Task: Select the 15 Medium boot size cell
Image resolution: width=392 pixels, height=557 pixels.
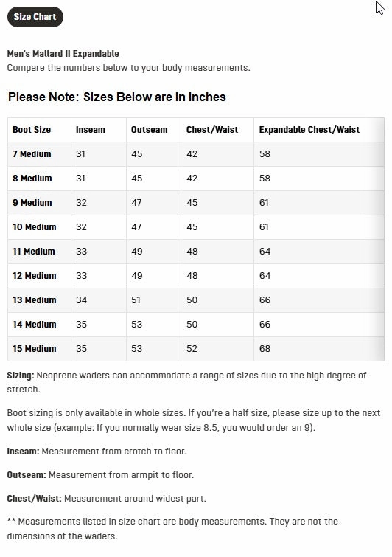Action: (x=34, y=348)
